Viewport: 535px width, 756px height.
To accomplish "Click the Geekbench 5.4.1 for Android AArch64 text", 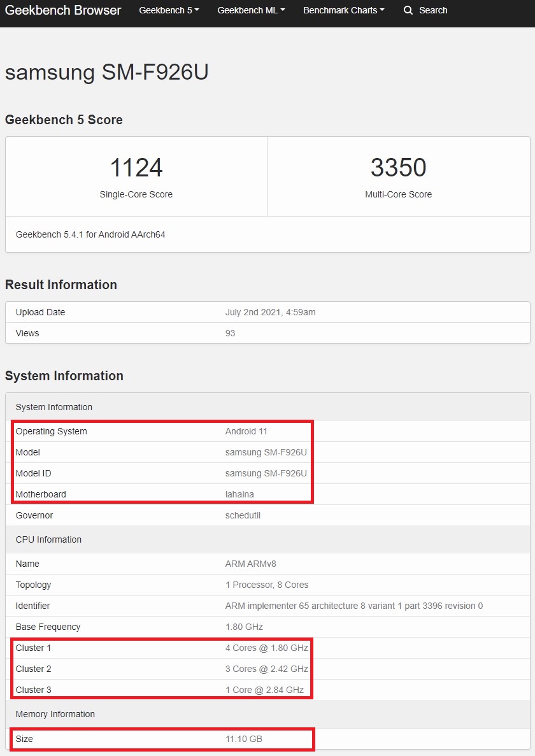I will point(90,234).
